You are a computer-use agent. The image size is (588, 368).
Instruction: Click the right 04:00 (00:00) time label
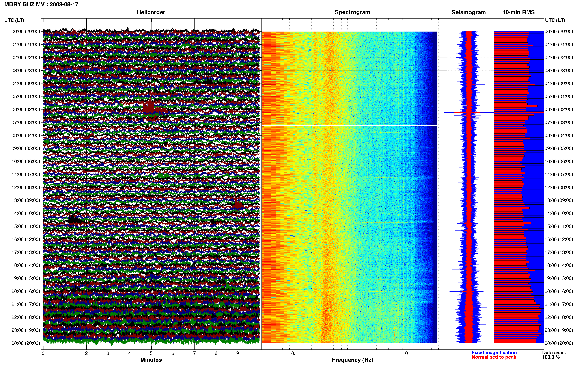click(559, 83)
